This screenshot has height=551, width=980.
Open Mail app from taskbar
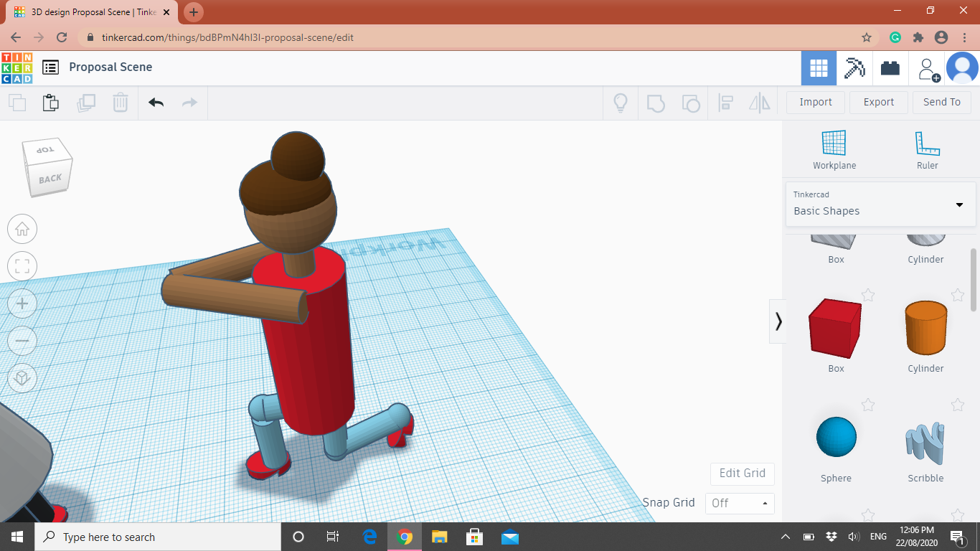(x=510, y=537)
